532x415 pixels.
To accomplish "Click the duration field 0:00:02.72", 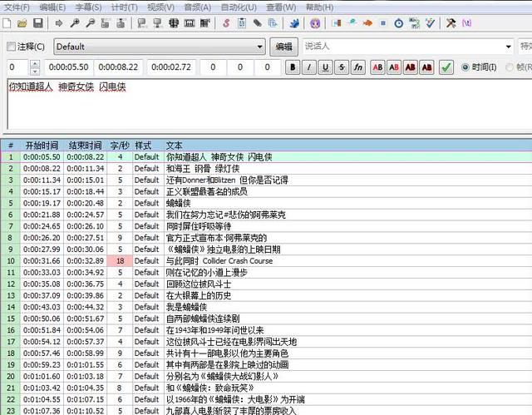I will (x=171, y=67).
